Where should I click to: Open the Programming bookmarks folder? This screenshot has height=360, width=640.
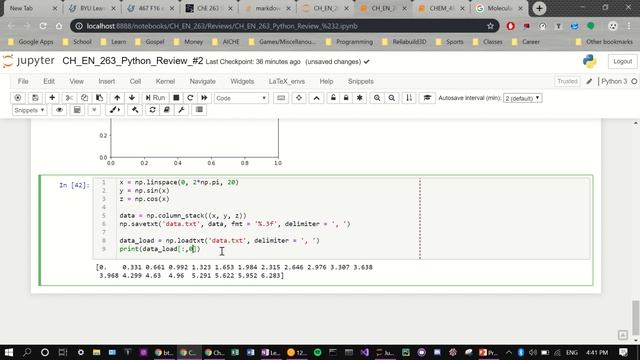pyautogui.click(x=349, y=42)
